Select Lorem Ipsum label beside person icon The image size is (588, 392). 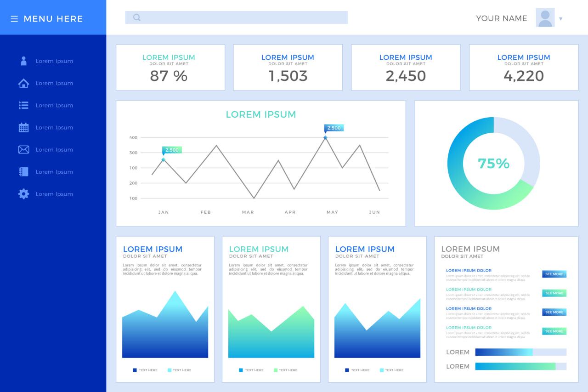tap(54, 61)
